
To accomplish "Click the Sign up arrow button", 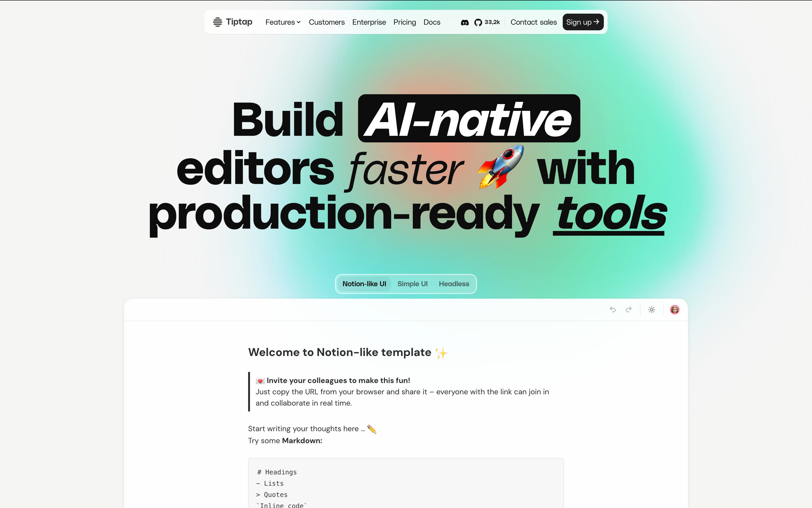I will (x=583, y=22).
